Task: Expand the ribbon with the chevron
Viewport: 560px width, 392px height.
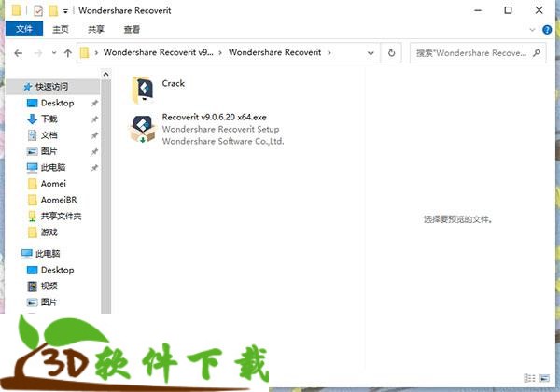Action: [x=532, y=30]
